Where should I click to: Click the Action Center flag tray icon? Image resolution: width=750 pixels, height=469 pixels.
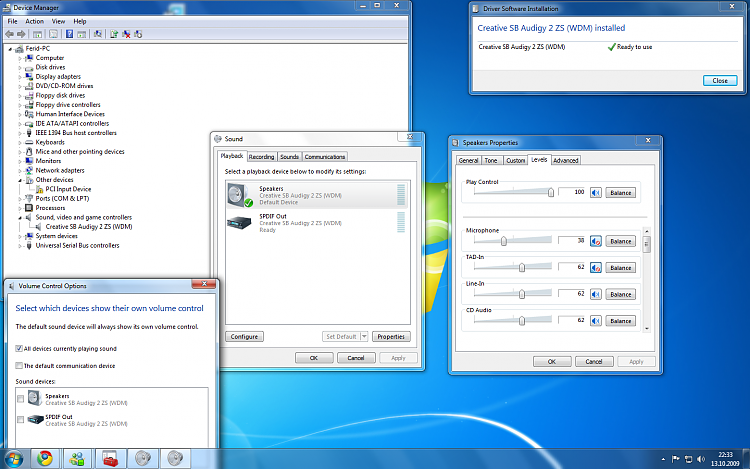(x=675, y=459)
